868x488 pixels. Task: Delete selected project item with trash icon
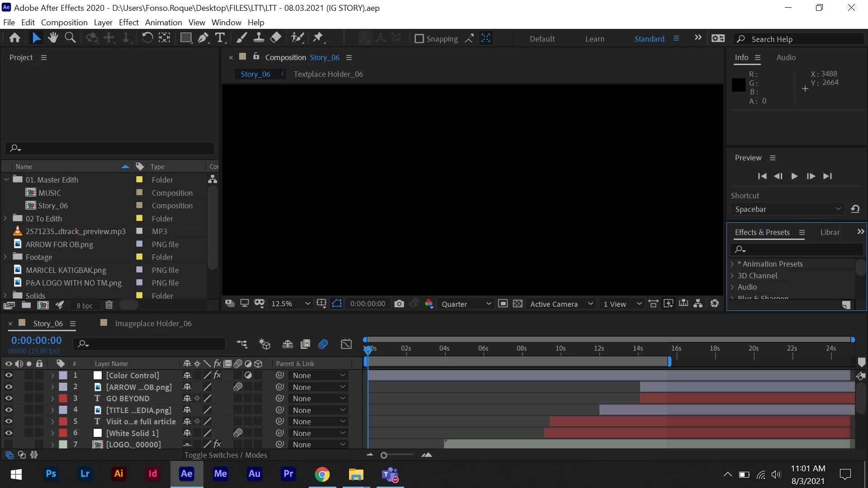pyautogui.click(x=109, y=305)
